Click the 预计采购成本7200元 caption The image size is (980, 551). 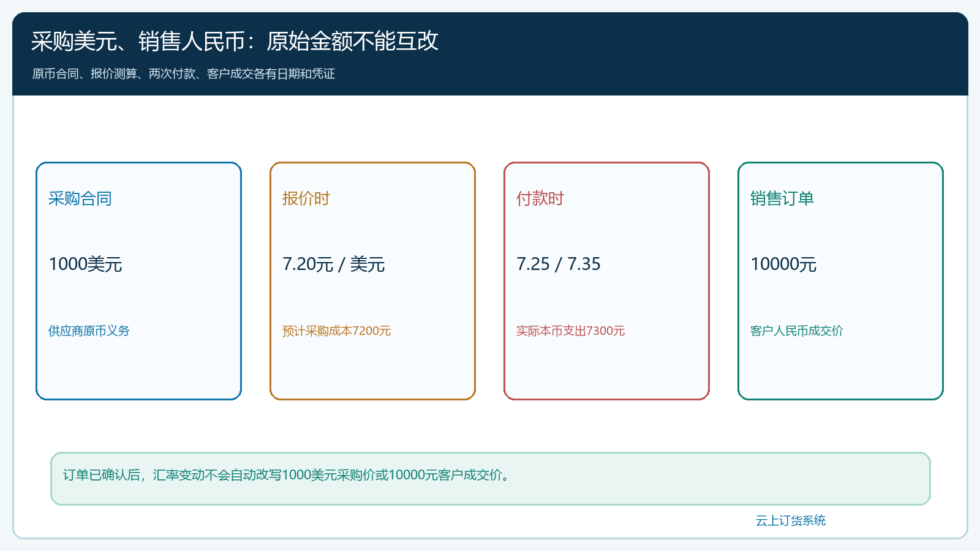pyautogui.click(x=336, y=331)
